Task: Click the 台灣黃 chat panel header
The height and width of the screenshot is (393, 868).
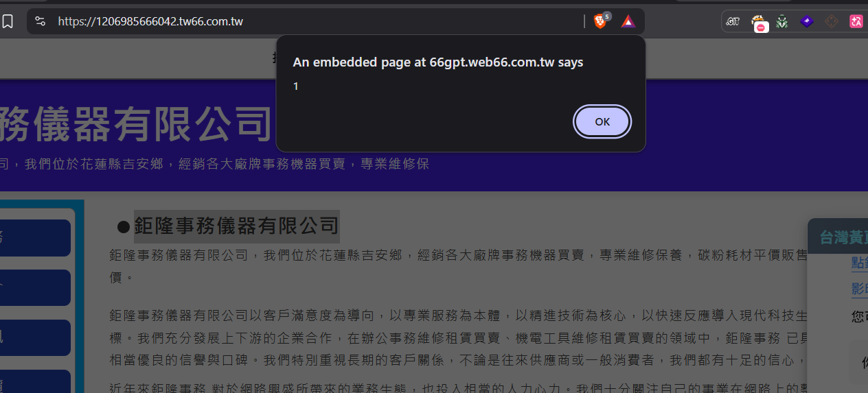Action: coord(838,237)
